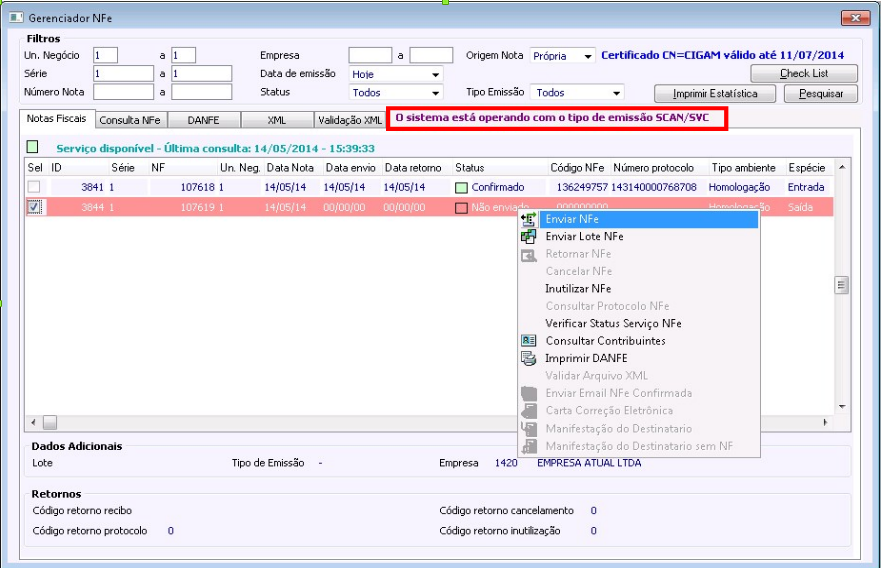Image resolution: width=881 pixels, height=568 pixels.
Task: Click the Data Nota column header
Action: (292, 168)
